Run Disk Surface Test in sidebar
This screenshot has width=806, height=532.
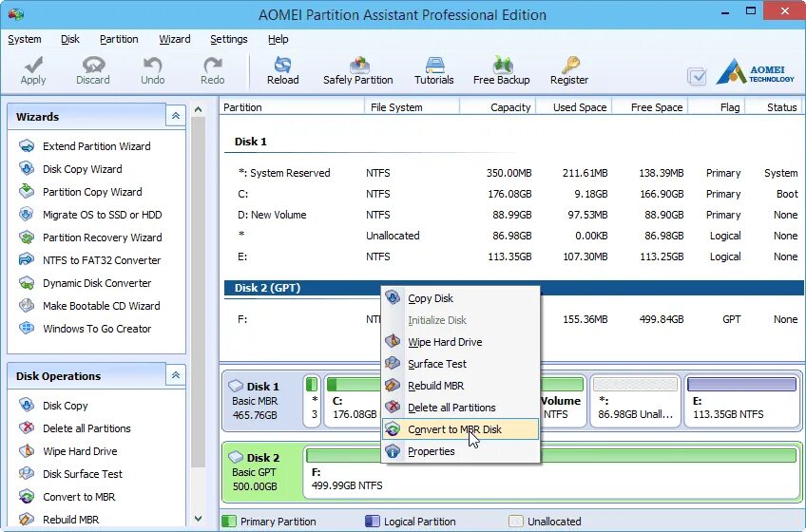[83, 474]
